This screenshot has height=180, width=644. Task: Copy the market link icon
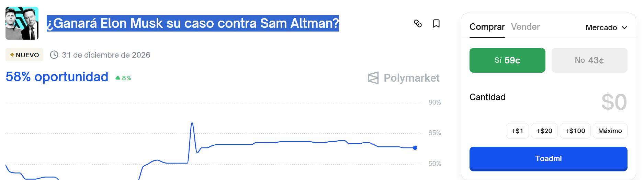pyautogui.click(x=418, y=24)
